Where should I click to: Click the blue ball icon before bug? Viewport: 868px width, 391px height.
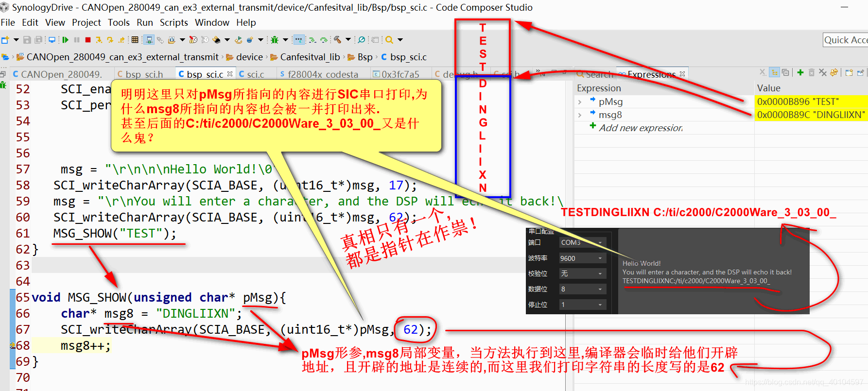[x=250, y=40]
